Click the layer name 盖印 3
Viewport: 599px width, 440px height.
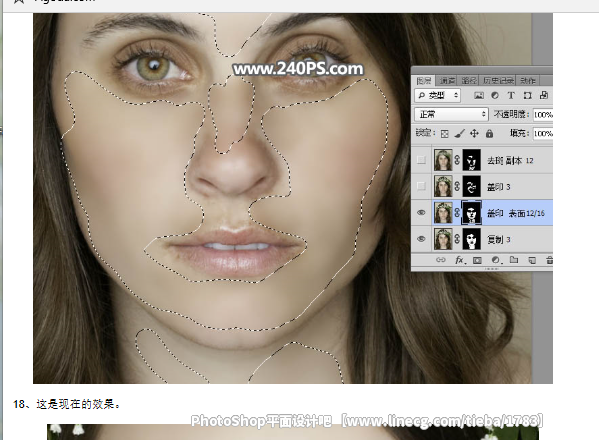point(499,187)
